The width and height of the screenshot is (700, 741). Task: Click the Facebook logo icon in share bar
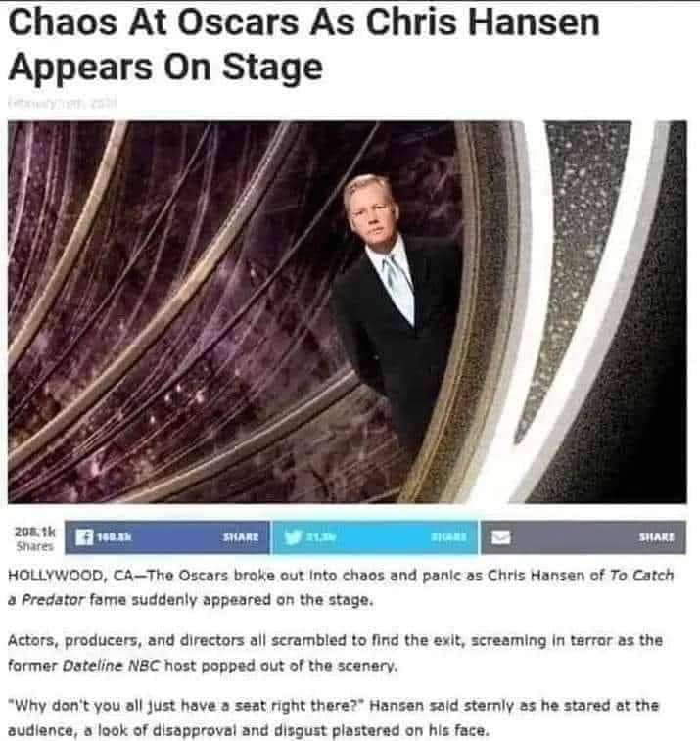point(84,537)
